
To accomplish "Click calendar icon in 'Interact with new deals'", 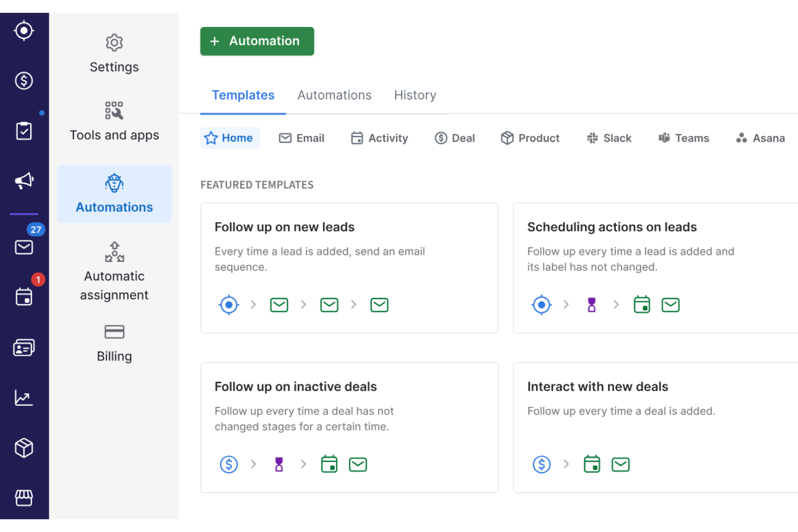I will coord(592,465).
